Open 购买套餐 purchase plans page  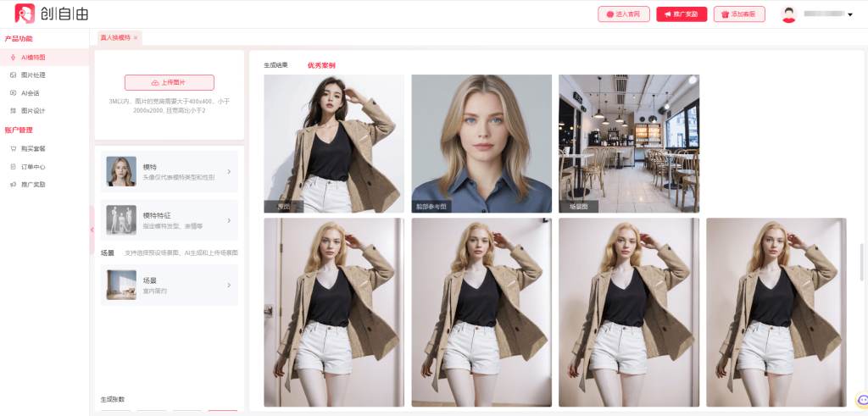point(34,148)
